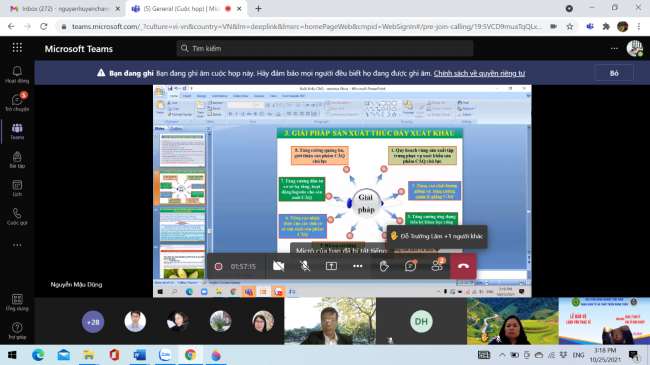Dismiss the recording banner with Bỏ

point(614,73)
